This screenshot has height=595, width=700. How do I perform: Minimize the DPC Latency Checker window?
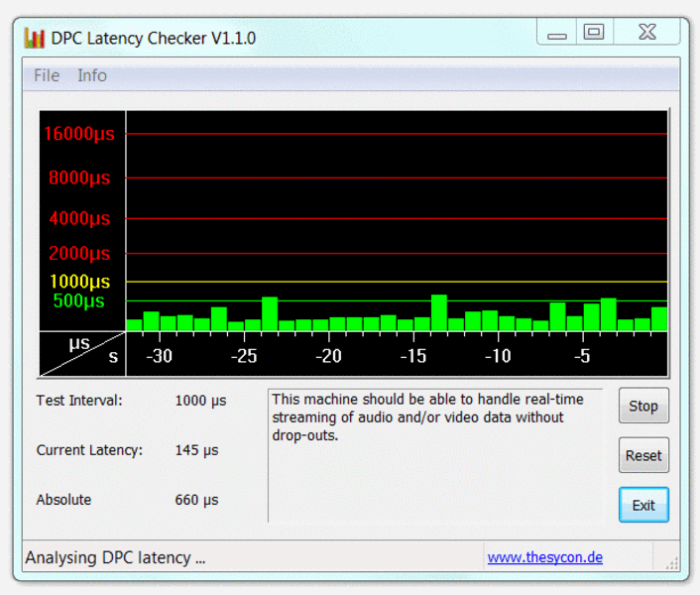point(557,34)
